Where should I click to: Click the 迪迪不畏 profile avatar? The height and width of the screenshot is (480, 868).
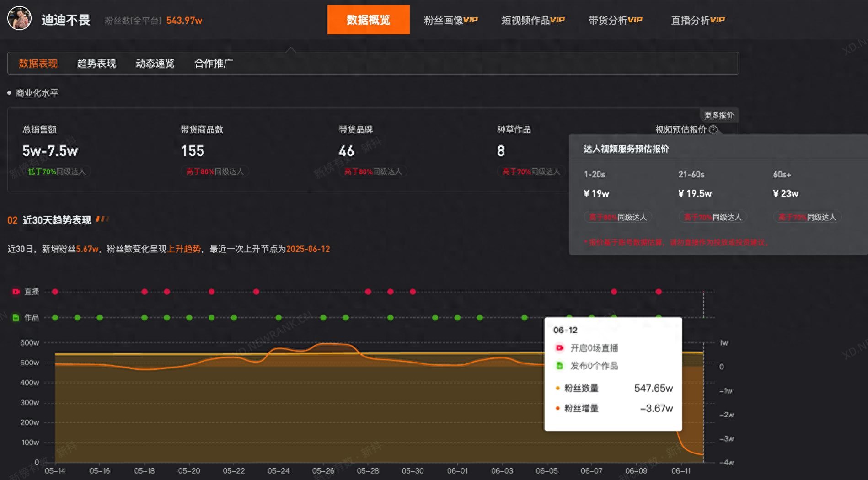(19, 19)
